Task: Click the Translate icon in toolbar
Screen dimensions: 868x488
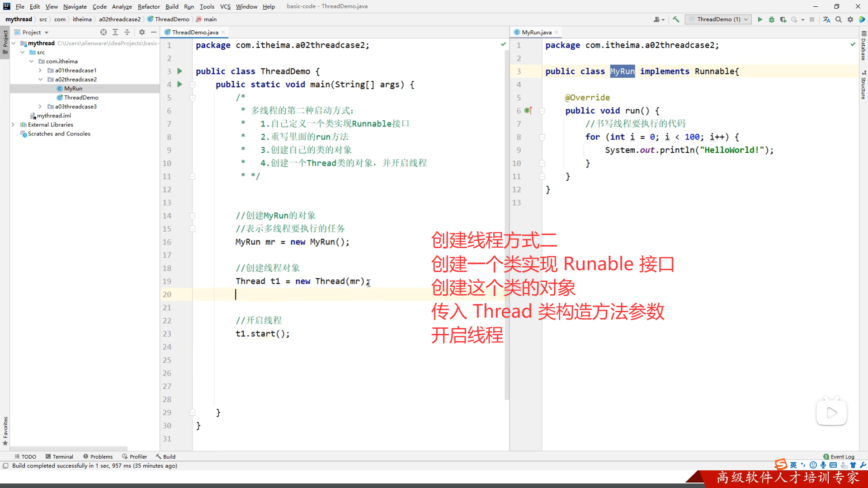Action: 826,19
